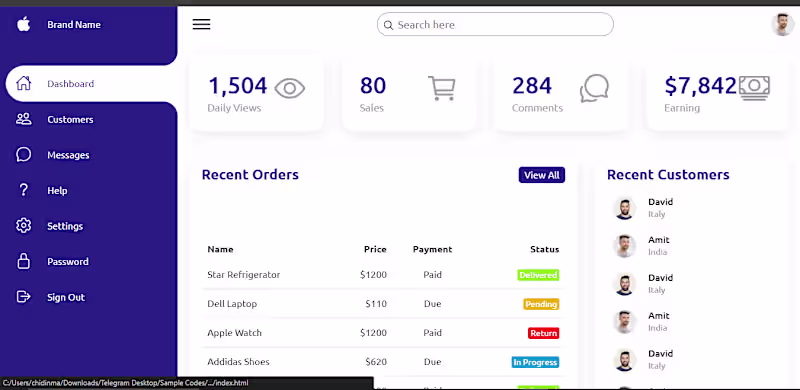800x390 pixels.
Task: Go to Customers in sidebar
Action: point(70,119)
